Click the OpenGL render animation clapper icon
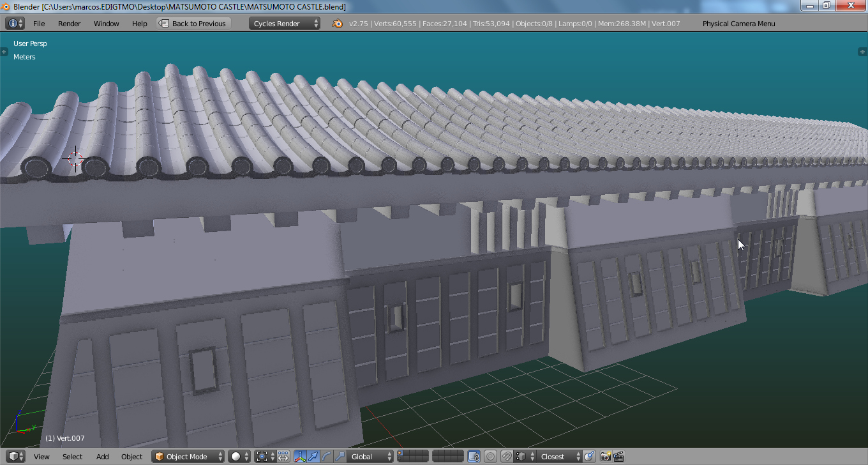This screenshot has height=465, width=868. [618, 457]
